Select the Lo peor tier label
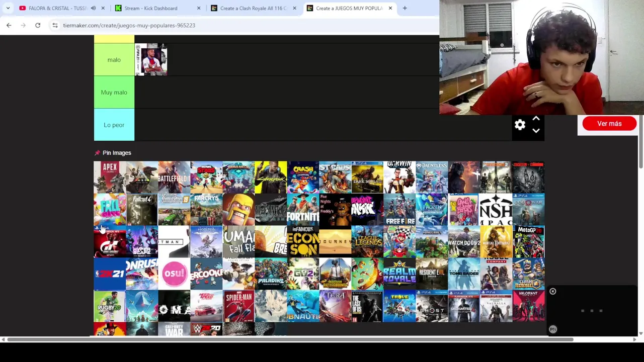Image resolution: width=644 pixels, height=362 pixels. click(114, 125)
